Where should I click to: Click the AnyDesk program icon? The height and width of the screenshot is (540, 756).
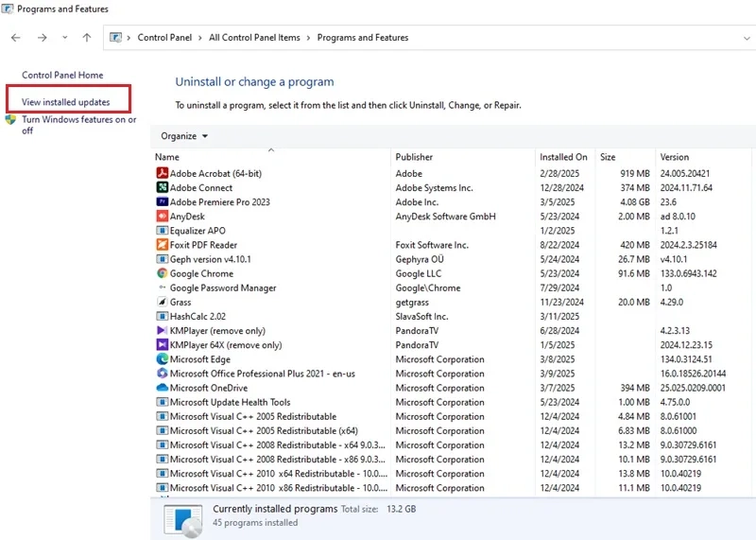click(x=162, y=216)
